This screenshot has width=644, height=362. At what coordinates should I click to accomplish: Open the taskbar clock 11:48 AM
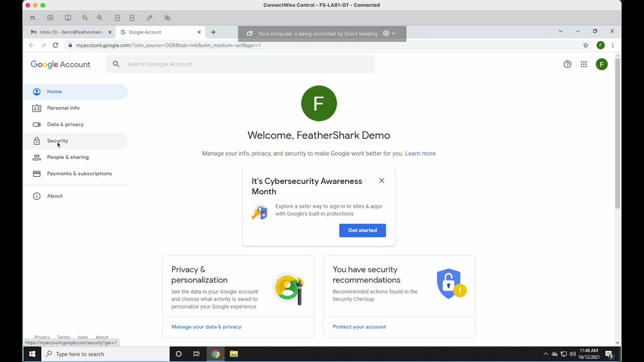(589, 354)
